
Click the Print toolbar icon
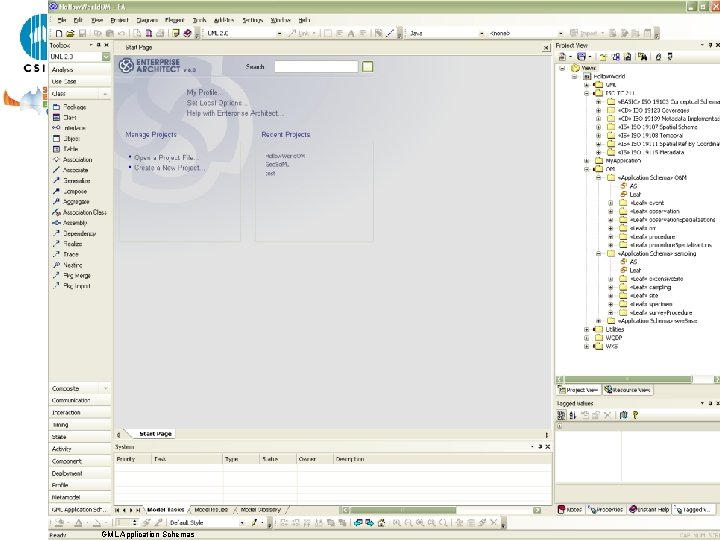(160, 34)
